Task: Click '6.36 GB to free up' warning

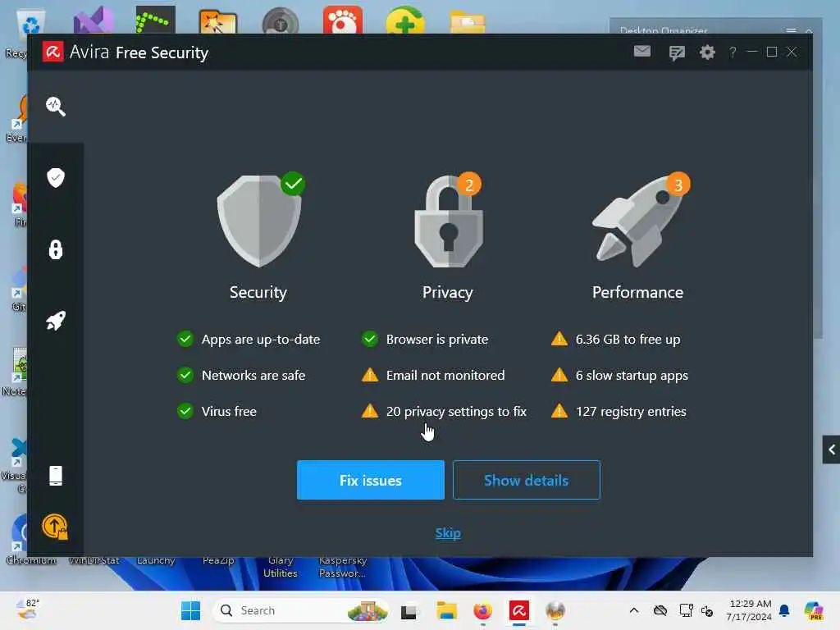Action: [x=615, y=339]
